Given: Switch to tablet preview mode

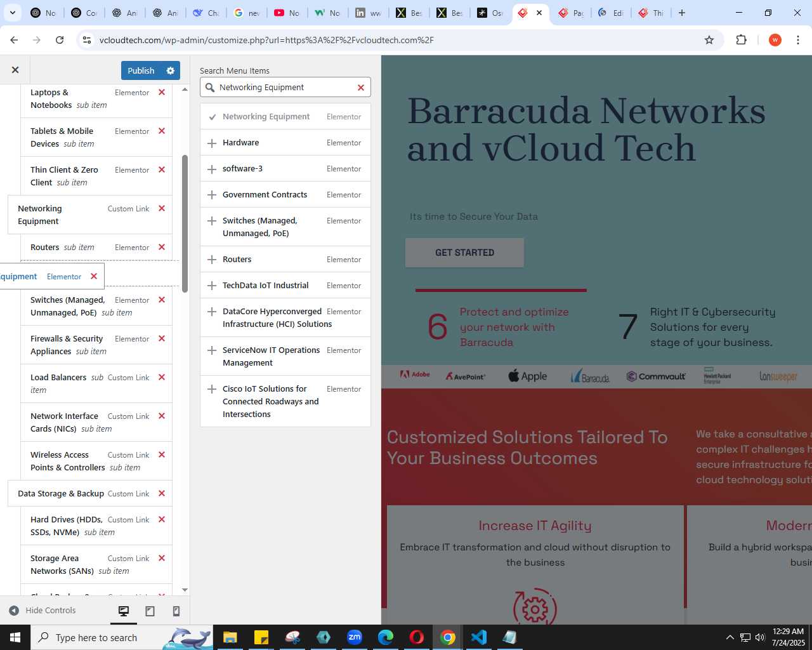Looking at the screenshot, I should coord(150,611).
